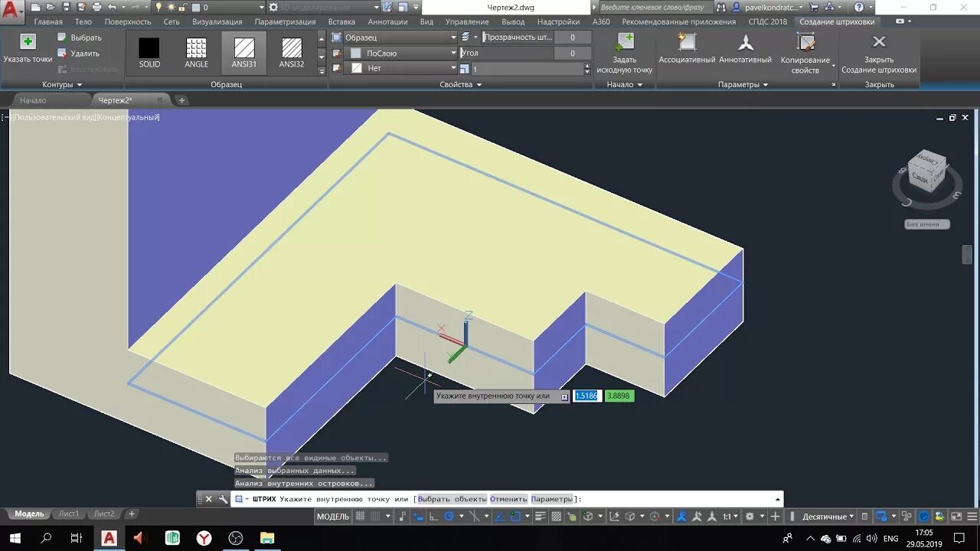Click Выбрать boundary objects button

tap(79, 37)
